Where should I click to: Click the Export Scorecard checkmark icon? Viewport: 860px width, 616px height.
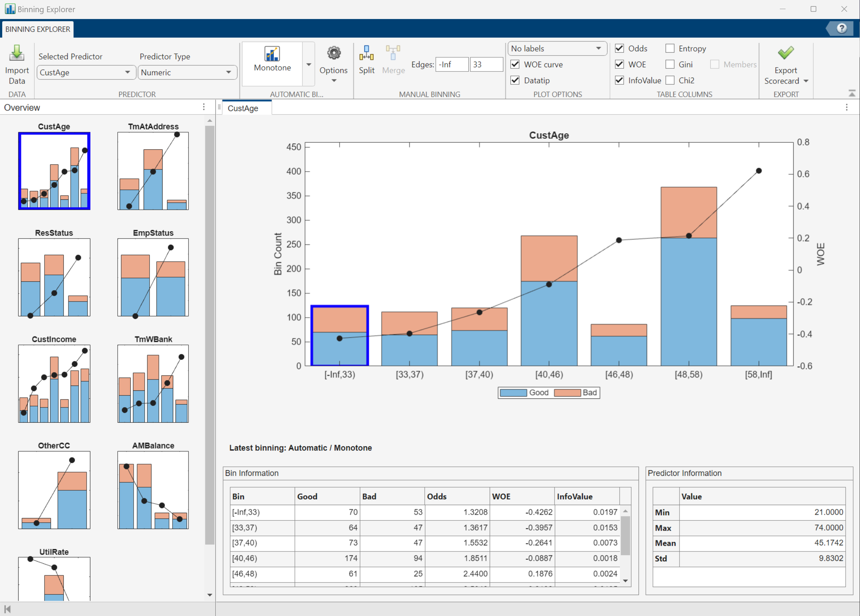[x=785, y=53]
